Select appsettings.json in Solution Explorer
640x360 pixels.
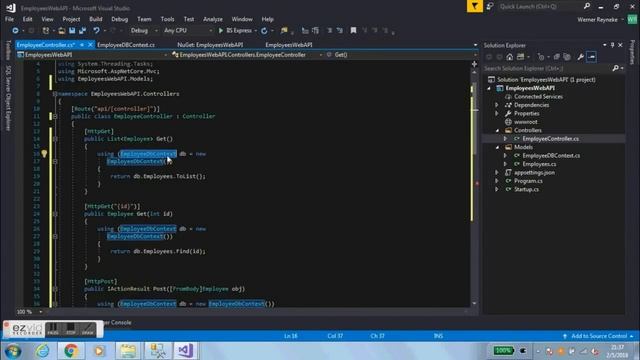(x=534, y=173)
